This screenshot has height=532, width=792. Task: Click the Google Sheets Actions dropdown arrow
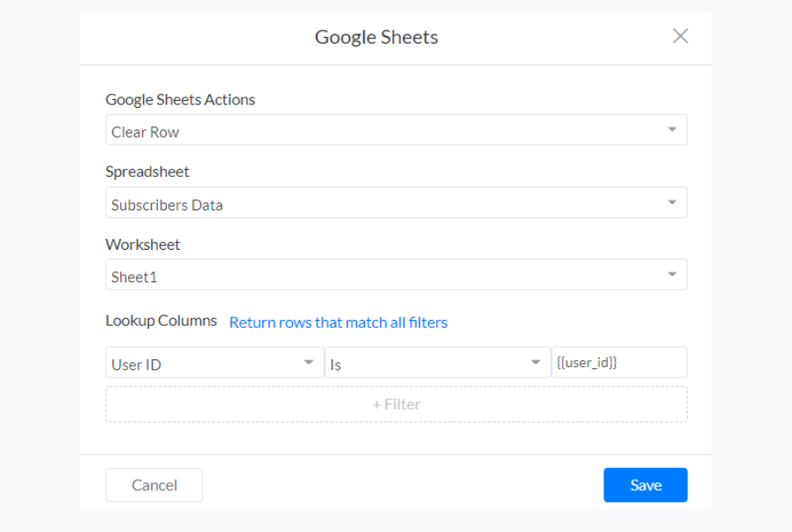pos(672,130)
